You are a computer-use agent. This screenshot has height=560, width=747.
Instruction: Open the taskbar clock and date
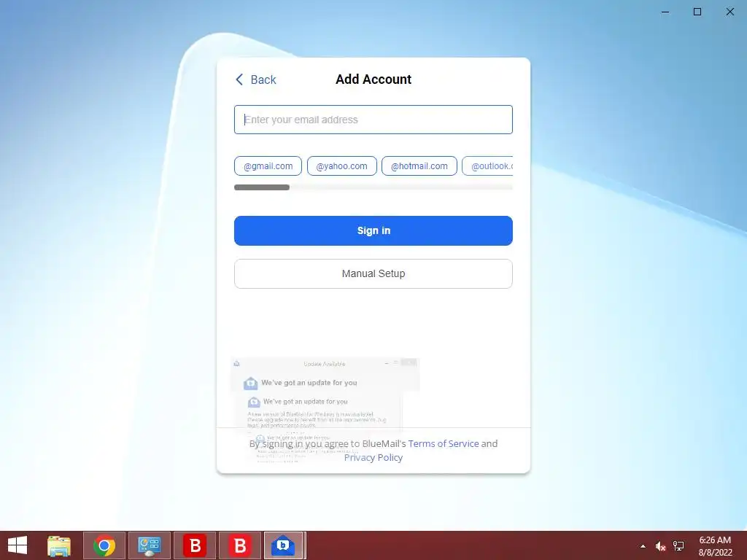(x=715, y=546)
